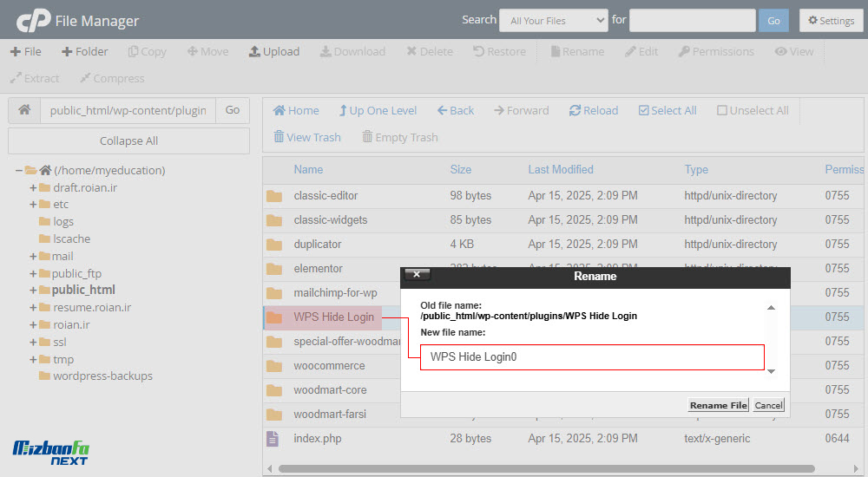Cancel the Rename dialog
868x477 pixels.
click(x=768, y=405)
